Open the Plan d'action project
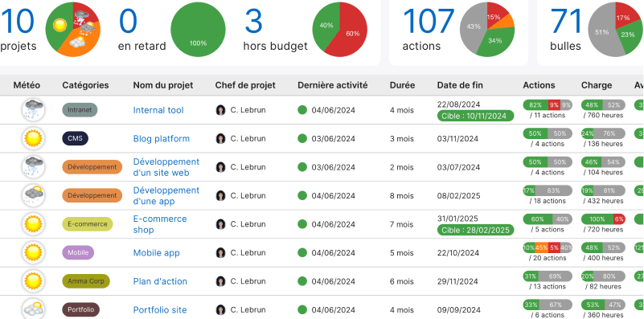 click(160, 281)
